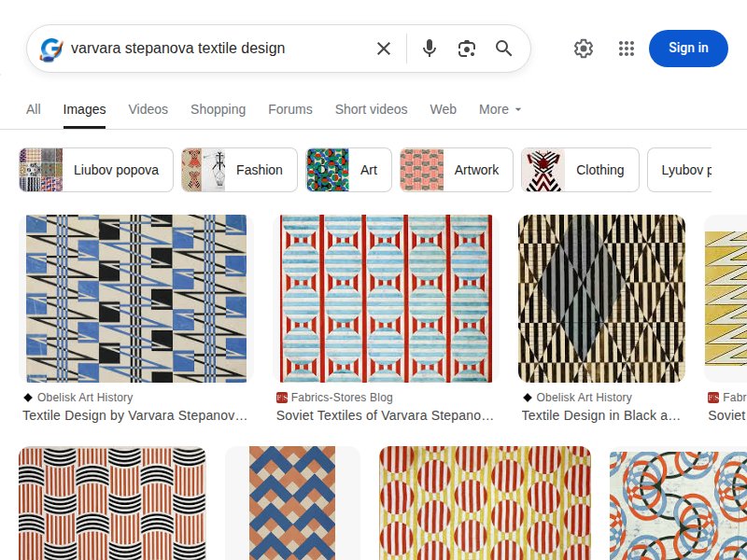Select the Liubov popova suggestion chip
This screenshot has width=747, height=560.
click(94, 170)
